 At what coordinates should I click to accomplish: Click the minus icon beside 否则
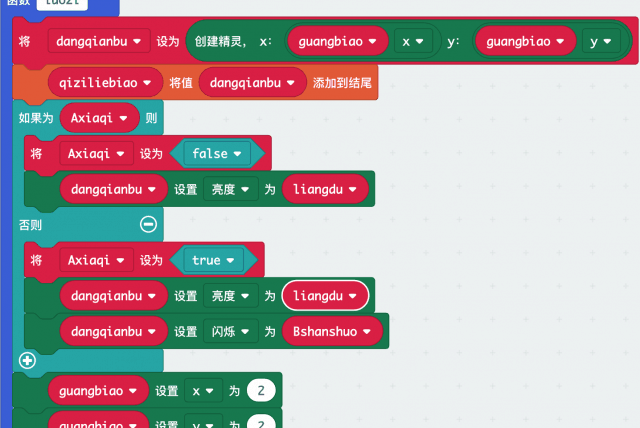[148, 224]
